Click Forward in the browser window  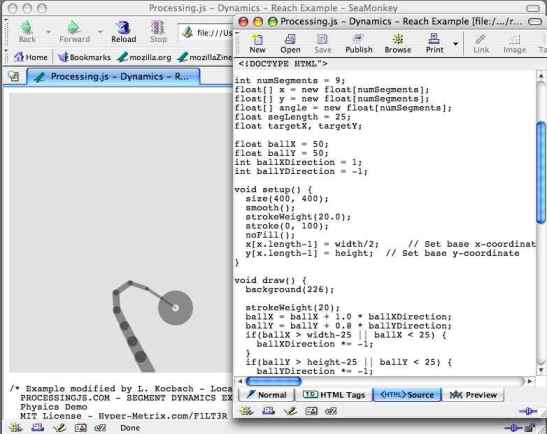(x=74, y=31)
